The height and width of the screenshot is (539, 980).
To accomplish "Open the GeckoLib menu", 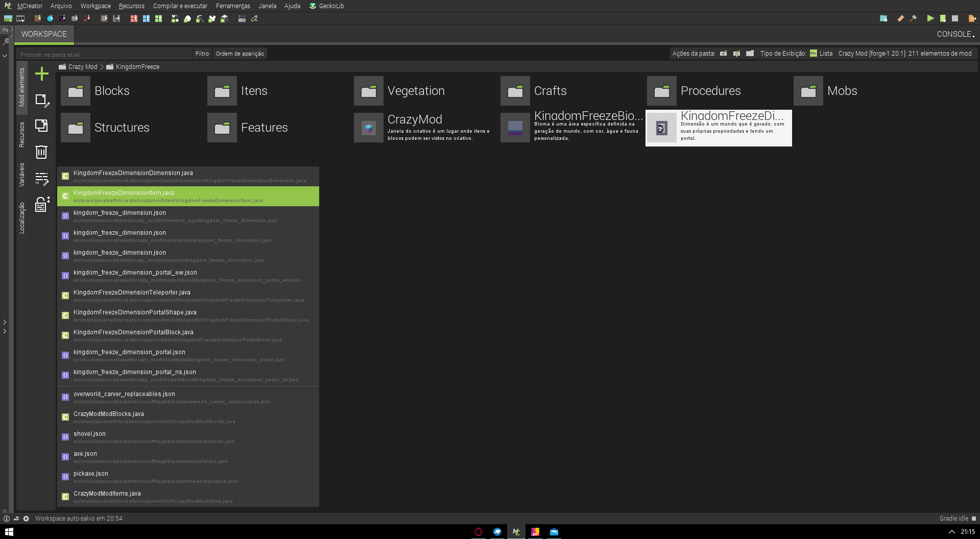I will 327,6.
